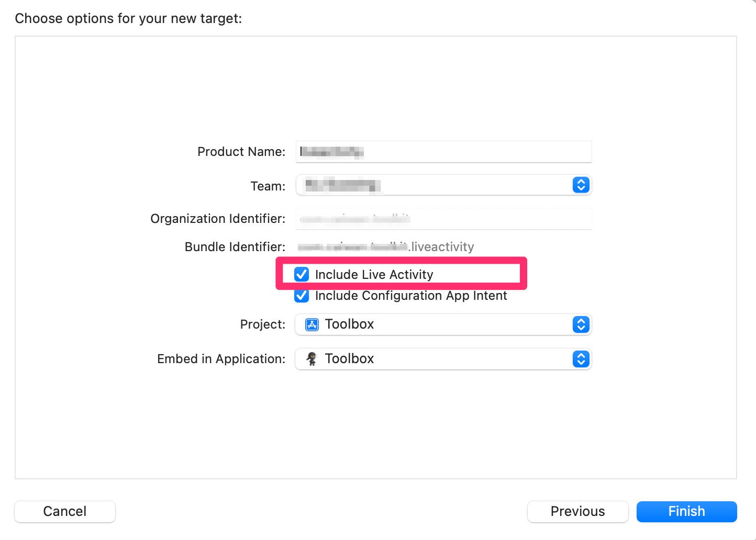Expand the Project dropdown showing Toolbox
756x540 pixels.
[442, 324]
